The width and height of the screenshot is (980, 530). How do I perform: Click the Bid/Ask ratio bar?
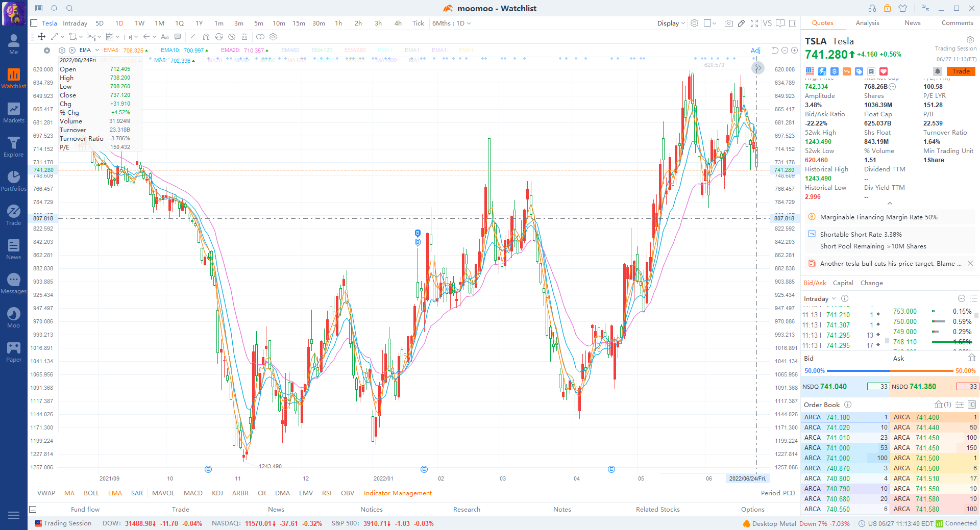coord(890,371)
